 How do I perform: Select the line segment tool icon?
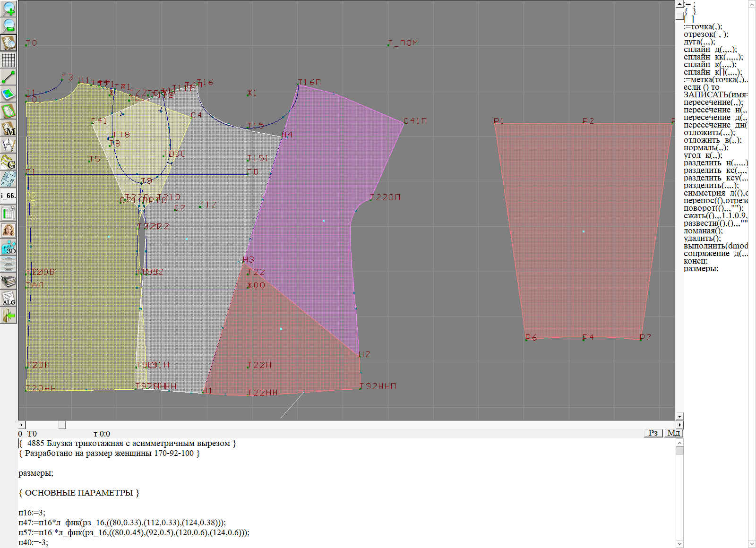click(9, 77)
